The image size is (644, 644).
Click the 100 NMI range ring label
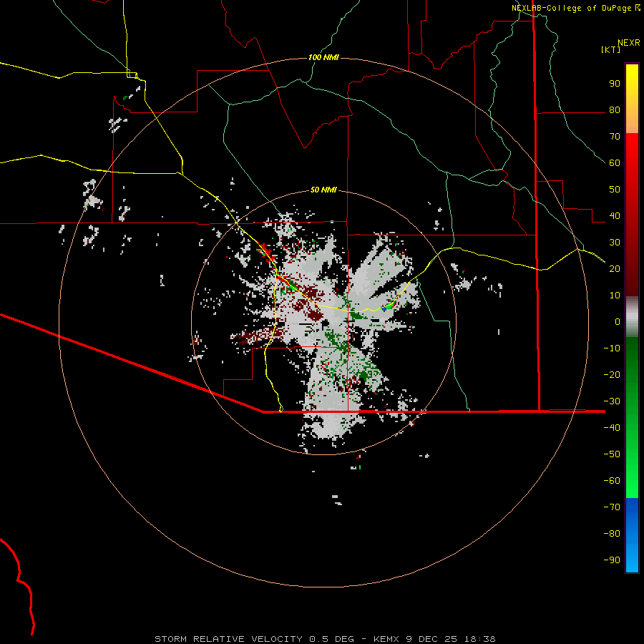(x=323, y=57)
